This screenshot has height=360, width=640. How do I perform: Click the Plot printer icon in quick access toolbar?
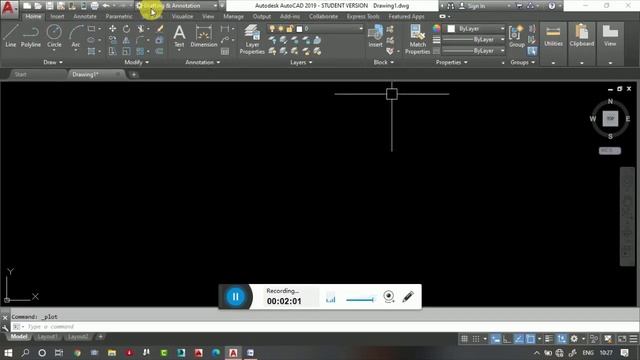point(94,6)
